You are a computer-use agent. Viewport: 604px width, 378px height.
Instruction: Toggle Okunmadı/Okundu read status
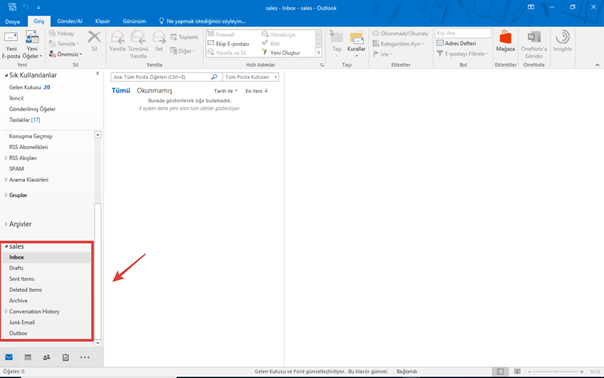400,34
